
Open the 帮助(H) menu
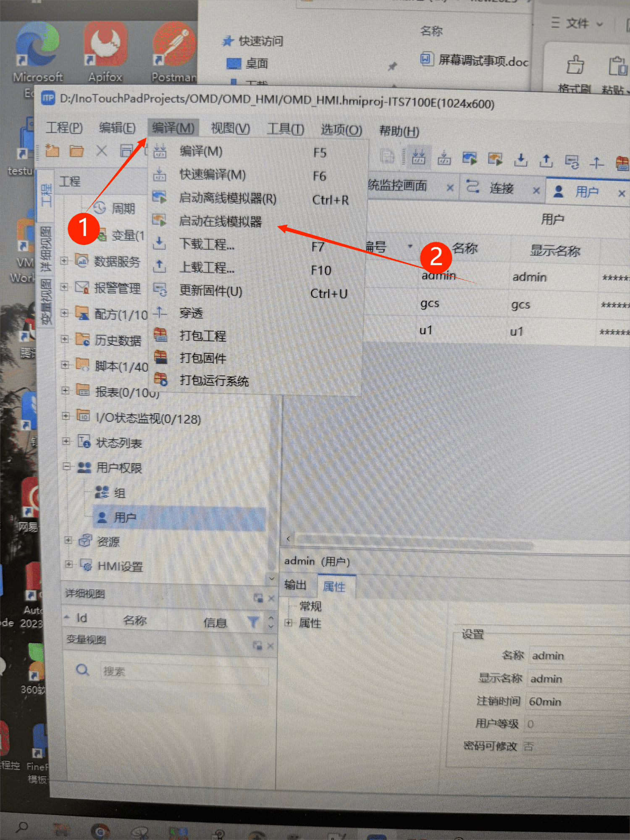[399, 131]
